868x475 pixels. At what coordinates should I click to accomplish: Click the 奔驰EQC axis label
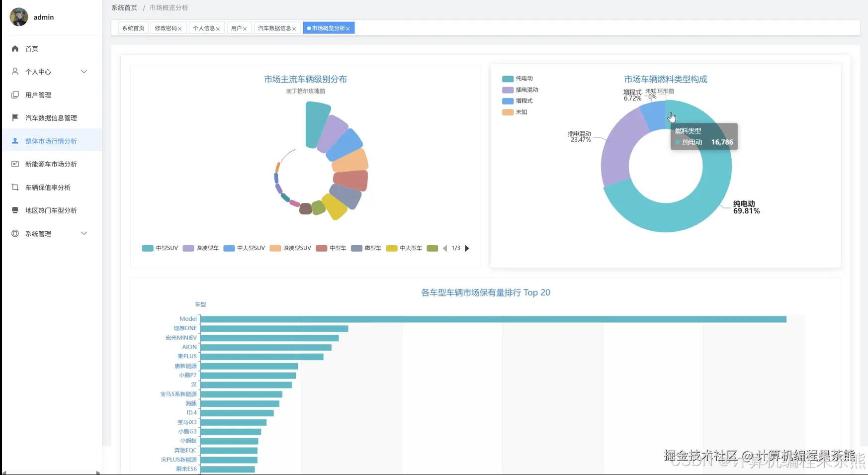pos(185,451)
